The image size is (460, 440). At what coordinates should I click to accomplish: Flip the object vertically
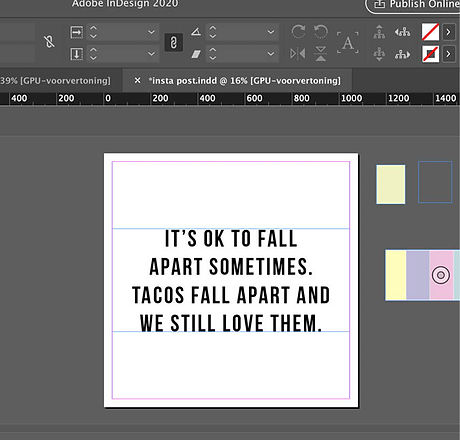tap(321, 54)
